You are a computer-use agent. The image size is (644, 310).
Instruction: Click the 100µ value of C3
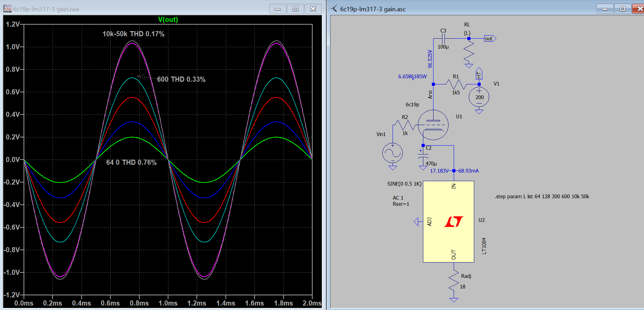[443, 47]
